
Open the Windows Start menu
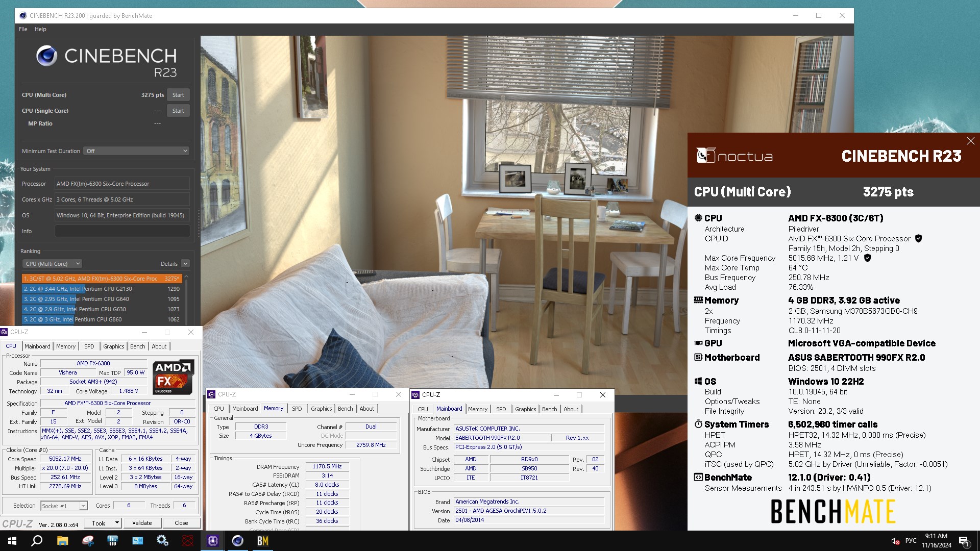tap(12, 541)
